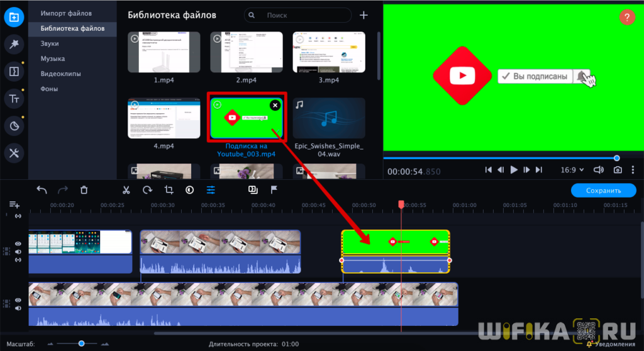Screen dimensions: 644x351
Task: Mute the upper video track
Action: 18,252
